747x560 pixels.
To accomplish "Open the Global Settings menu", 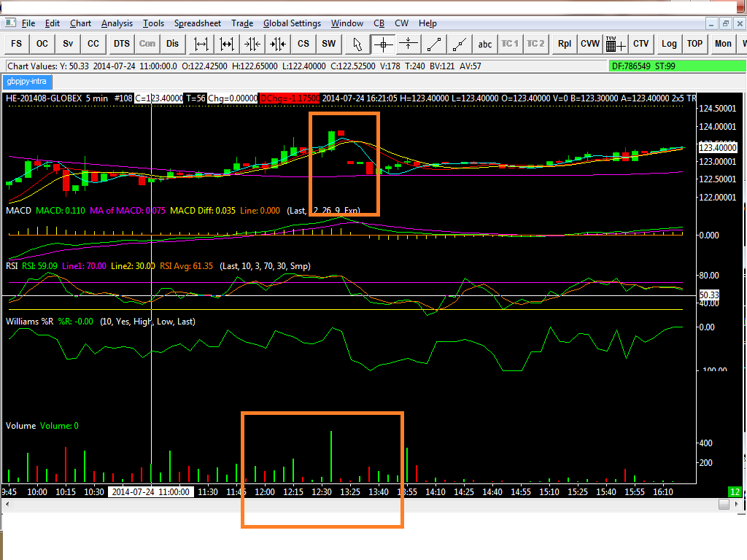I will point(292,23).
